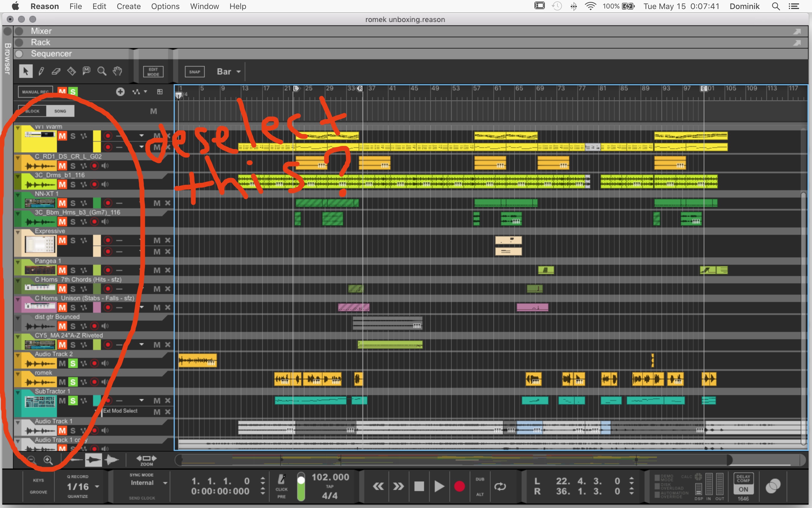This screenshot has height=508, width=812.
Task: Clear all solos with top S button
Action: point(73,91)
